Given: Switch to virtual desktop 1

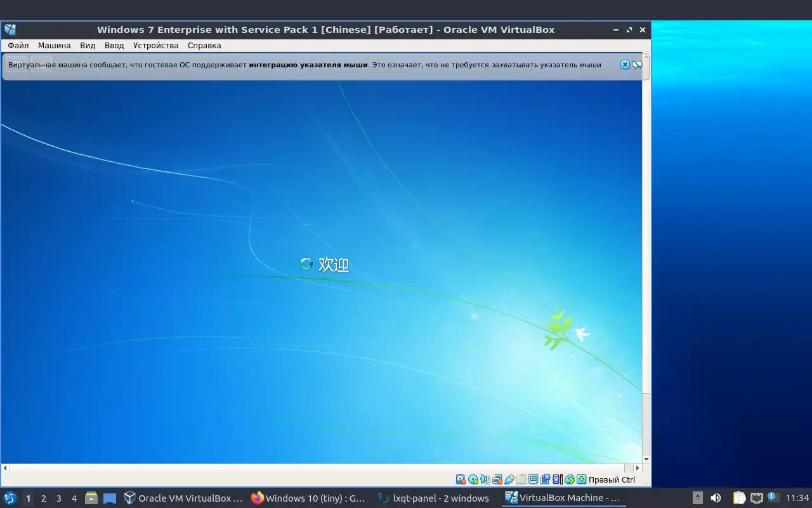Looking at the screenshot, I should coord(28,498).
